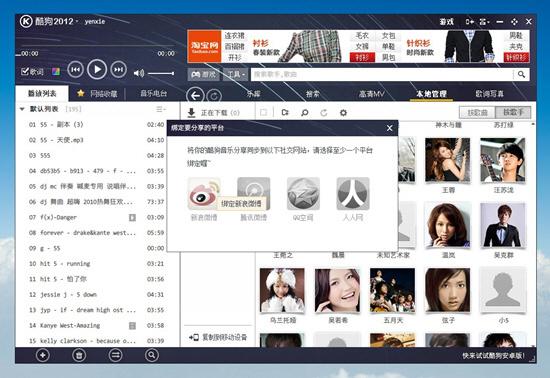Click 复制到移动设备 button

coord(218,337)
